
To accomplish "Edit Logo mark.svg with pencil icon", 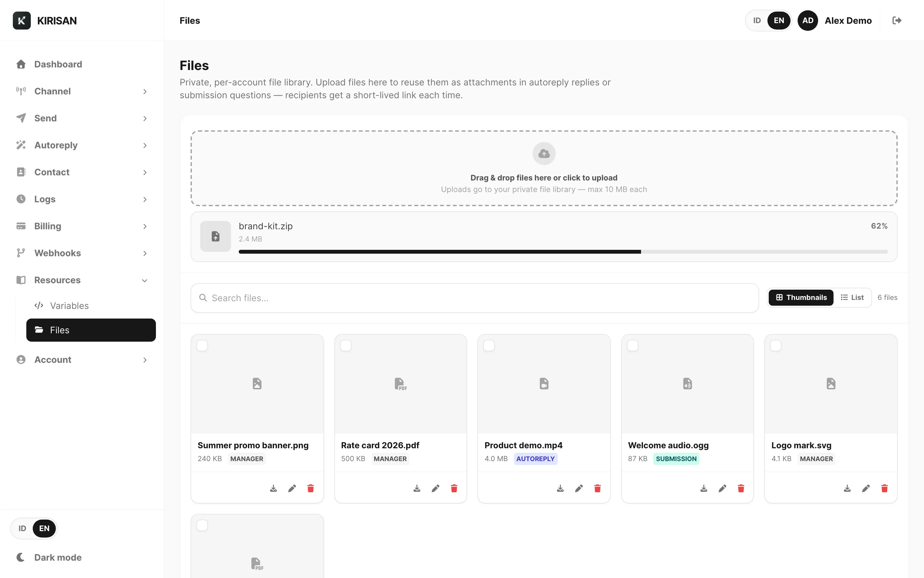I will [866, 488].
